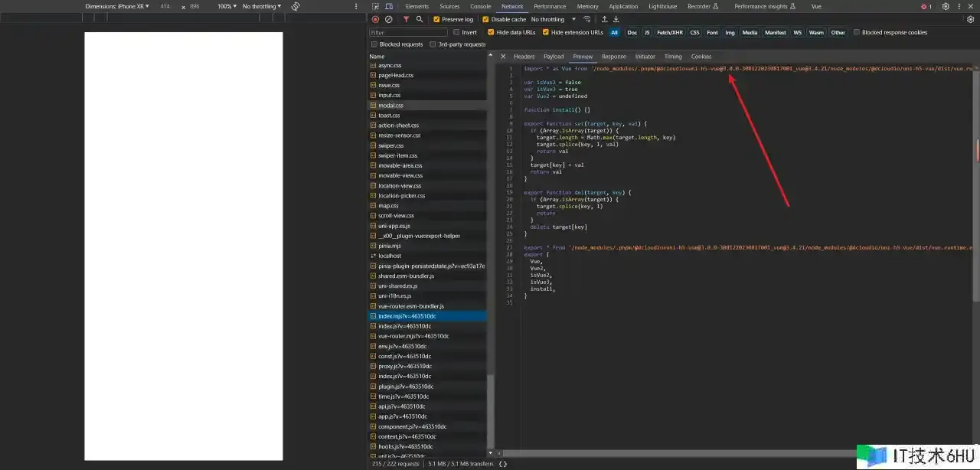Open network conditions wifi icon
The height and width of the screenshot is (470, 980).
click(x=587, y=19)
